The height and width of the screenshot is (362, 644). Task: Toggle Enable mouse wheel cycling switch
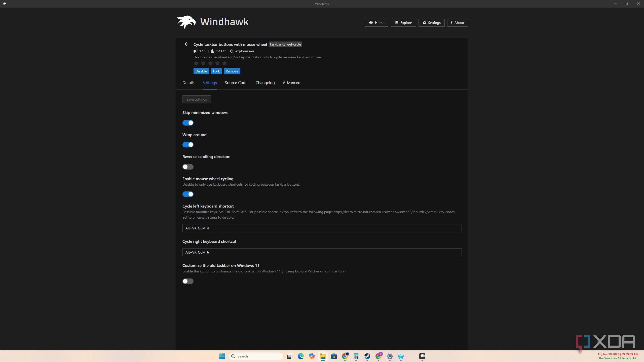coord(188,194)
